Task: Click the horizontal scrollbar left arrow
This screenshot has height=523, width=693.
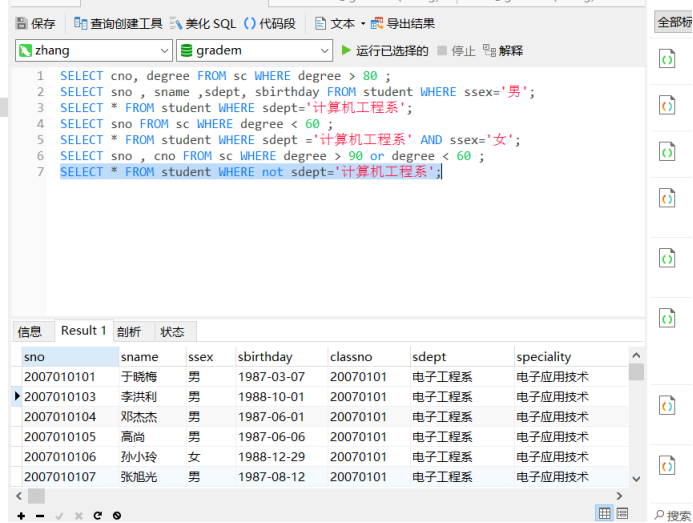Action: pyautogui.click(x=19, y=496)
